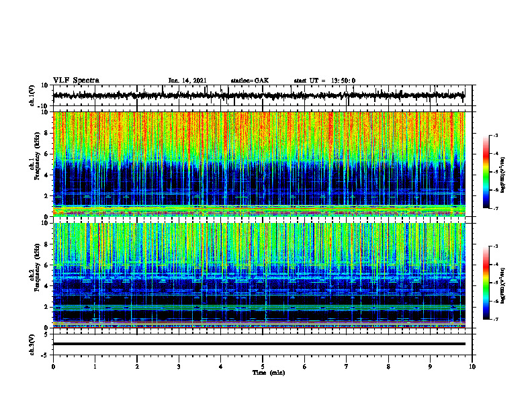Click the ch.2 color bar "-7" label

pyautogui.click(x=495, y=320)
